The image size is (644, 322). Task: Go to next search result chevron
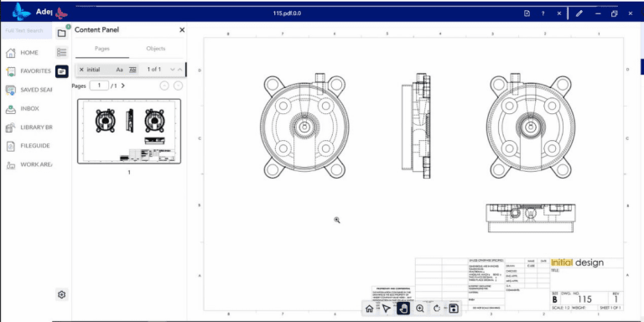click(173, 70)
